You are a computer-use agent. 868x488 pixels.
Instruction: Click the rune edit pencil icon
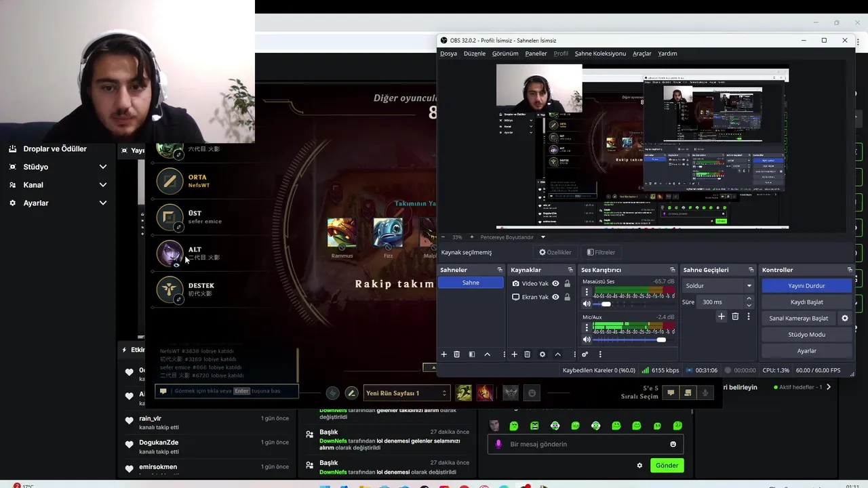[x=351, y=393]
